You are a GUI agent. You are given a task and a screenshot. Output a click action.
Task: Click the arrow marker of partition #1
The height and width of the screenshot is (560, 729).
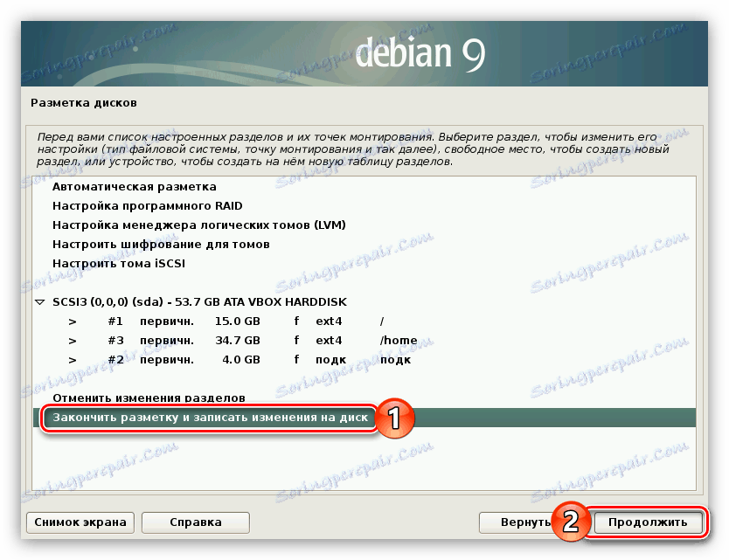72,321
